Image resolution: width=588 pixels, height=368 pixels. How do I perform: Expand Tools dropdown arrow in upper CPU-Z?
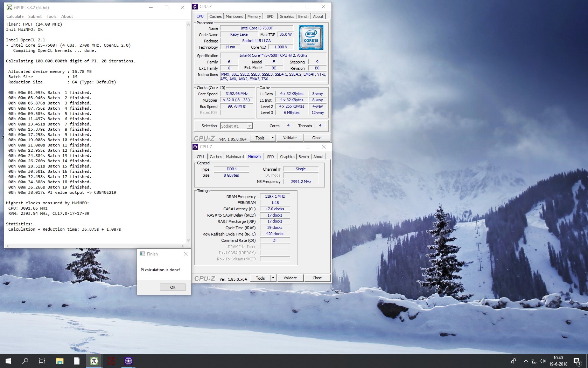coord(273,138)
